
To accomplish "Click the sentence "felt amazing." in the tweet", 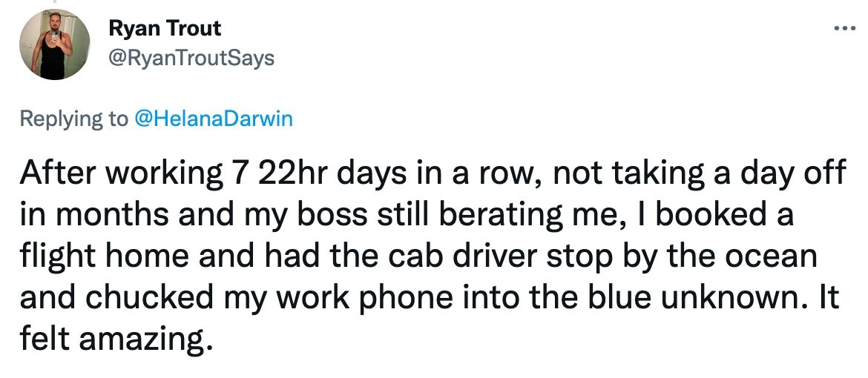I will coord(111,339).
